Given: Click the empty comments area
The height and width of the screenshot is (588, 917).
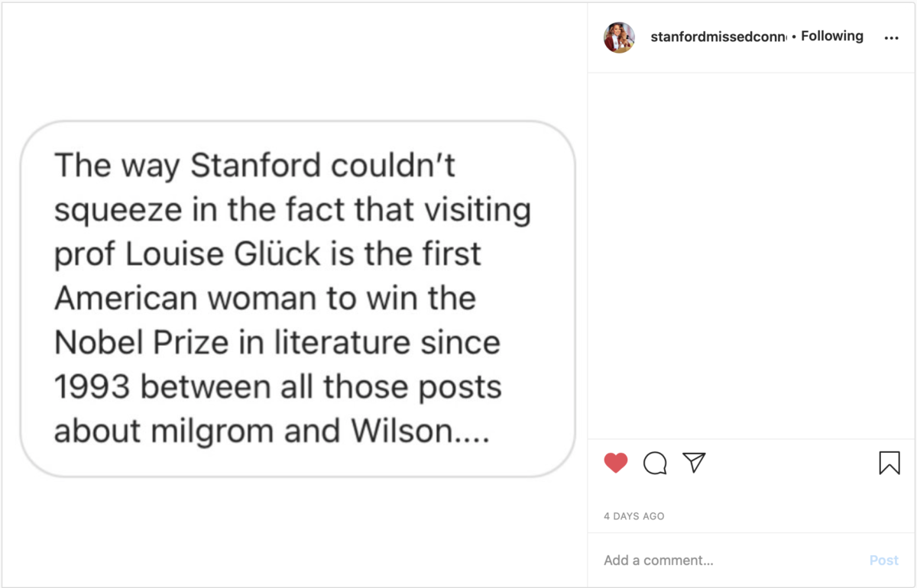Looking at the screenshot, I should point(752,256).
